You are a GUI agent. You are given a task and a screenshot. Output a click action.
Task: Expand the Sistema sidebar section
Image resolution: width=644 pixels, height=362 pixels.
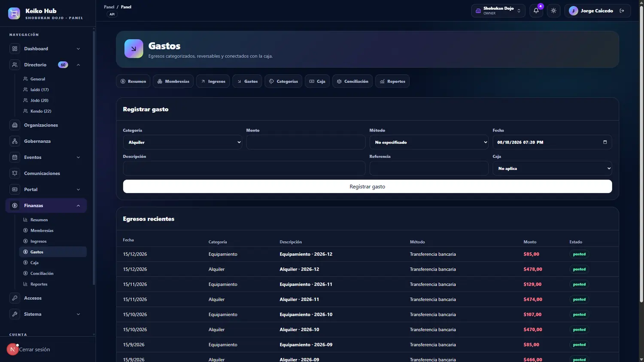coord(78,314)
